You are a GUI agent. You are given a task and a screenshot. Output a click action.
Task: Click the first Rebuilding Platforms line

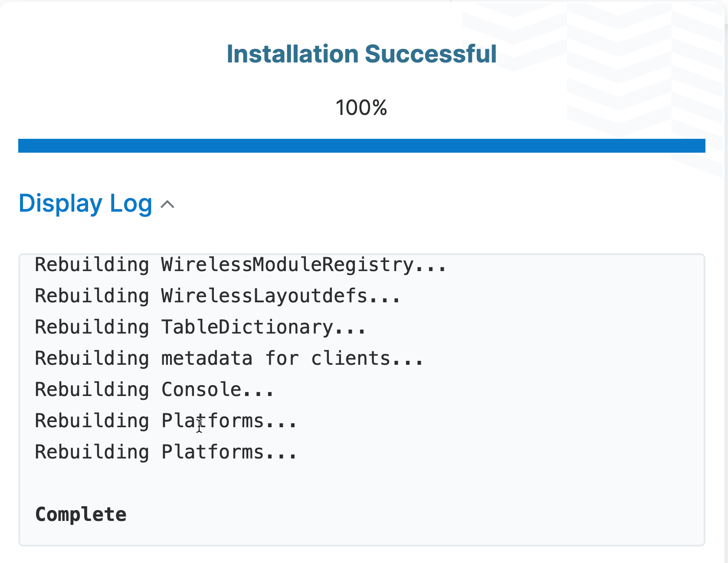165,420
